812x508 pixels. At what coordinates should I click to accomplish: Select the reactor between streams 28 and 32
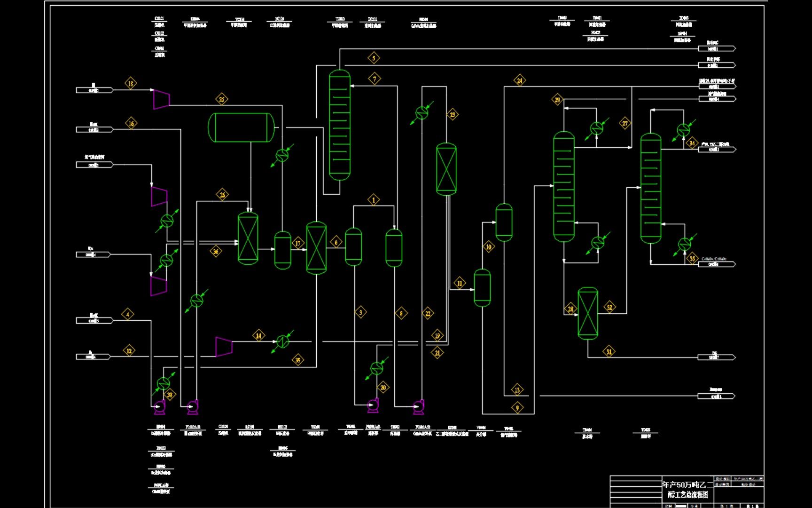tap(588, 313)
